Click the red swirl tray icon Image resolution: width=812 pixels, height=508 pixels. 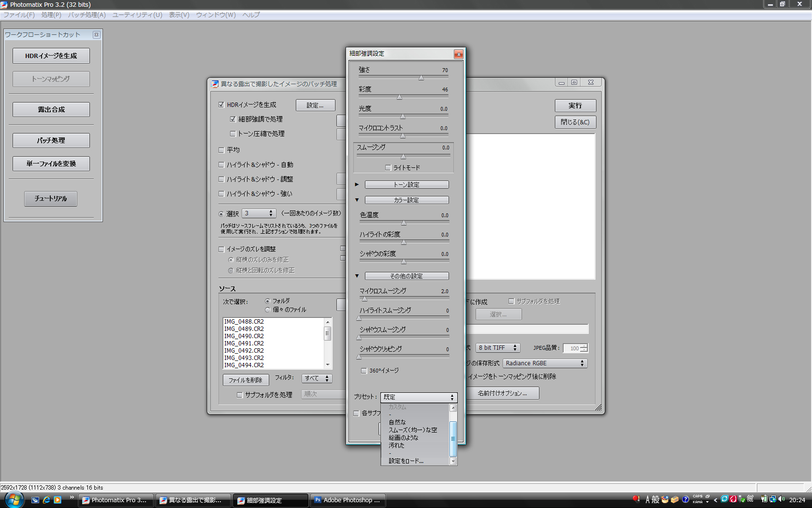733,499
